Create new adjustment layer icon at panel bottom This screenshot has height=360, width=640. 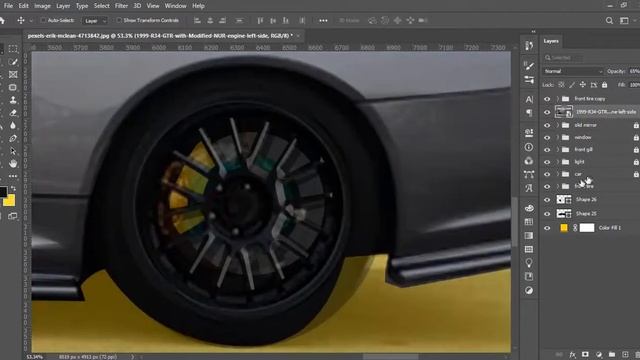(x=599, y=355)
